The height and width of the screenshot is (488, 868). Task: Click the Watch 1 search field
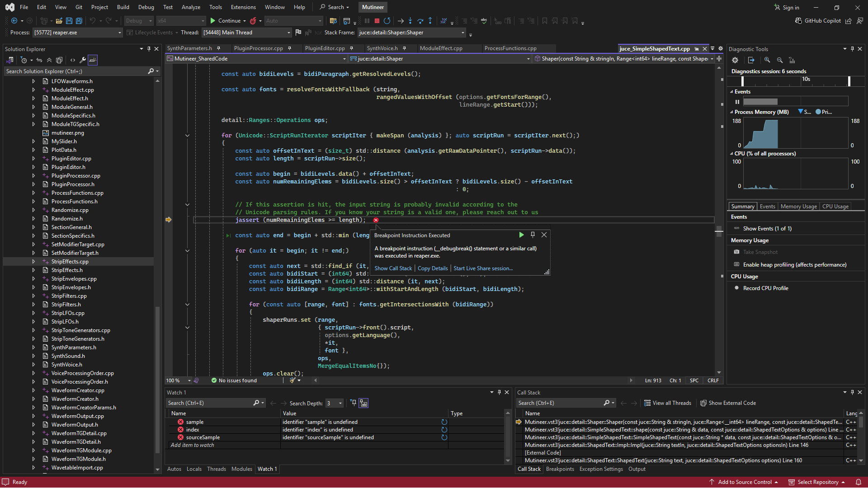click(x=209, y=403)
